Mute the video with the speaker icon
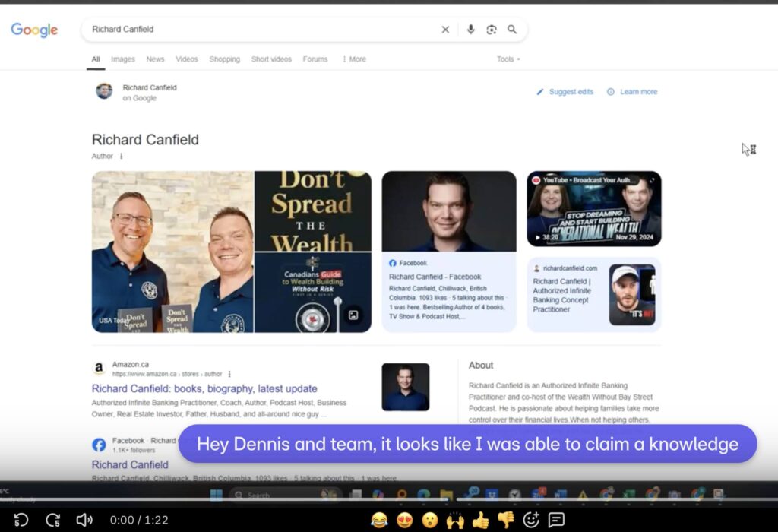Image resolution: width=778 pixels, height=532 pixels. (84, 520)
